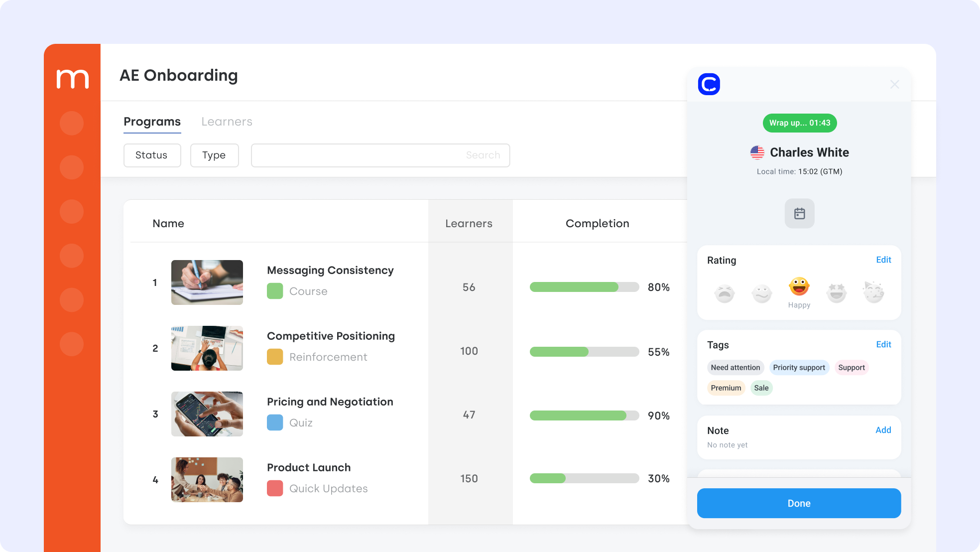Click the blue C logo icon
980x552 pixels.
pos(709,84)
